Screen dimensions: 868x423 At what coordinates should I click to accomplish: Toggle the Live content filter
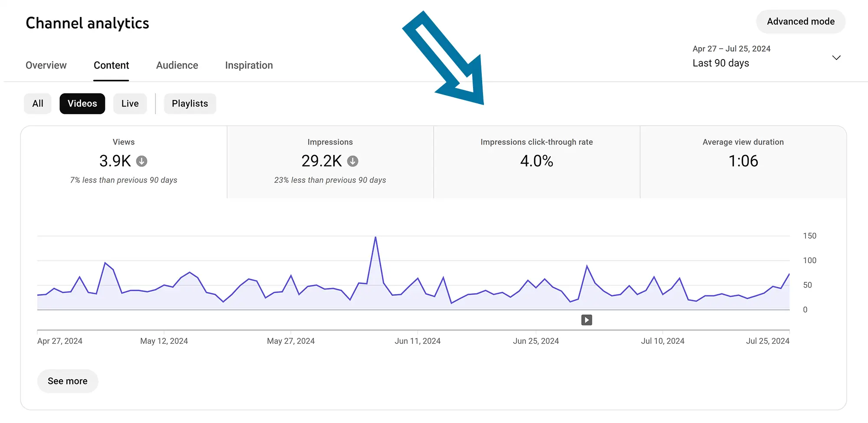tap(130, 103)
